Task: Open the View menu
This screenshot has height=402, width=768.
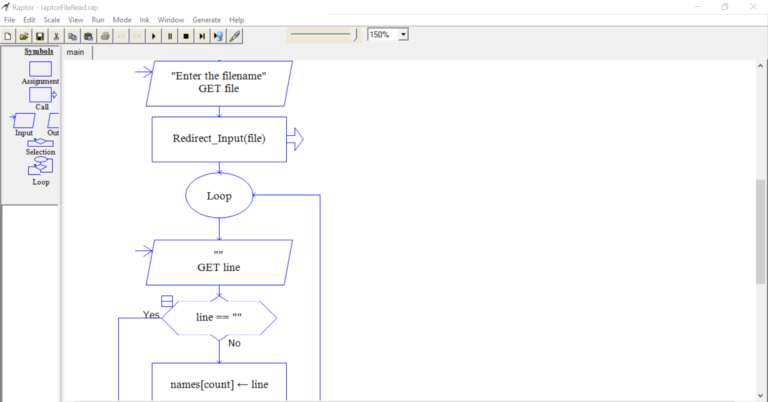Action: (x=76, y=20)
